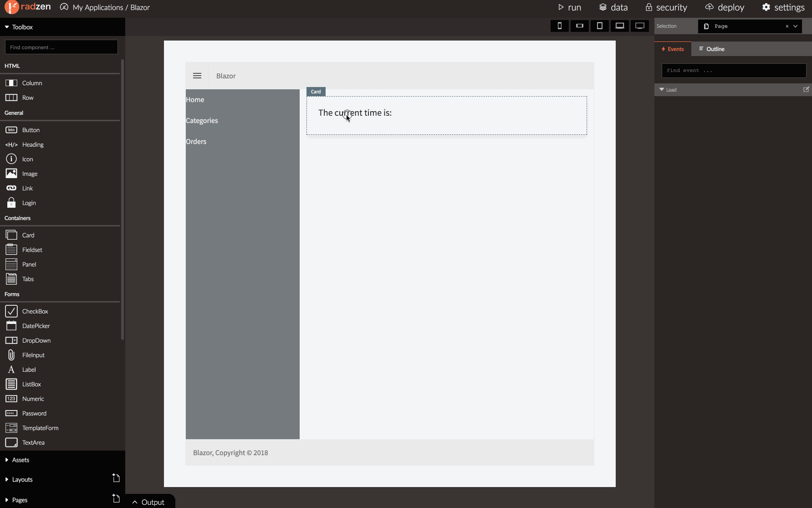The image size is (812, 508).
Task: Expand the Pages section
Action: coord(7,500)
